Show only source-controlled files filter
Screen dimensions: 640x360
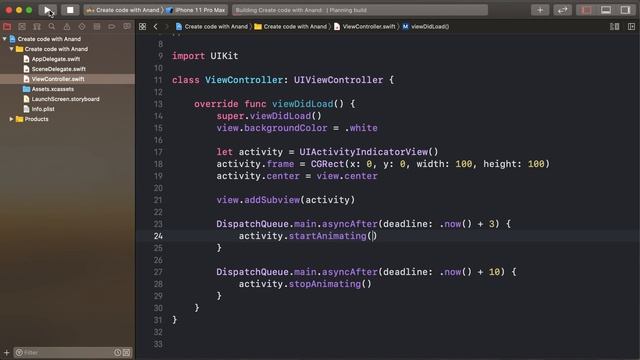pos(127,352)
